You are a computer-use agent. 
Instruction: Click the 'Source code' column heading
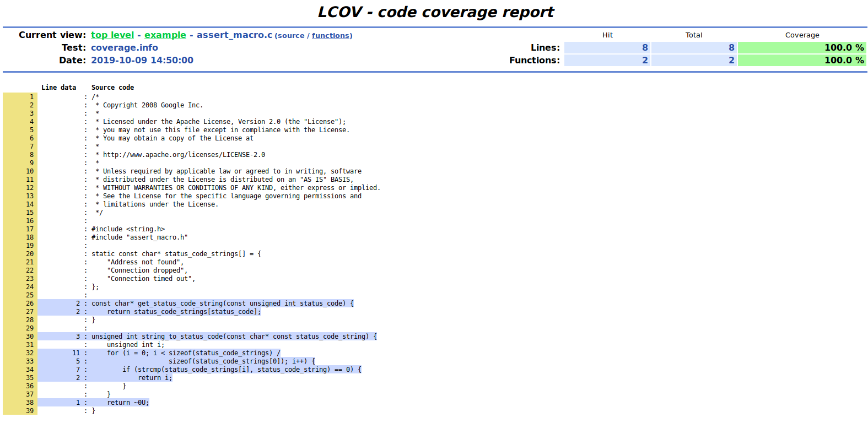coord(112,88)
